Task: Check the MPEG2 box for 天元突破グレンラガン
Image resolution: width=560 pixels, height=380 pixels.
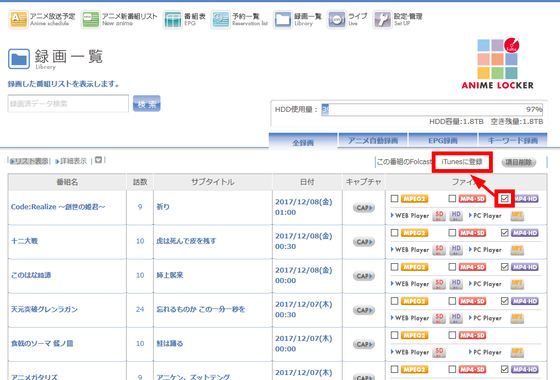Action: pos(394,301)
